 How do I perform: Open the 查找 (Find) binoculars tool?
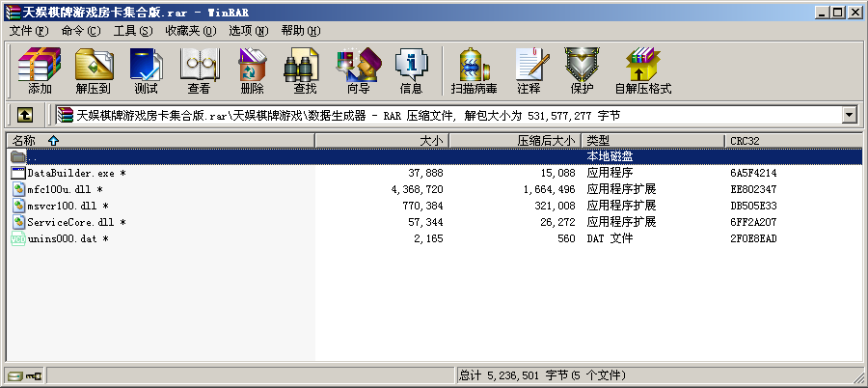click(305, 70)
